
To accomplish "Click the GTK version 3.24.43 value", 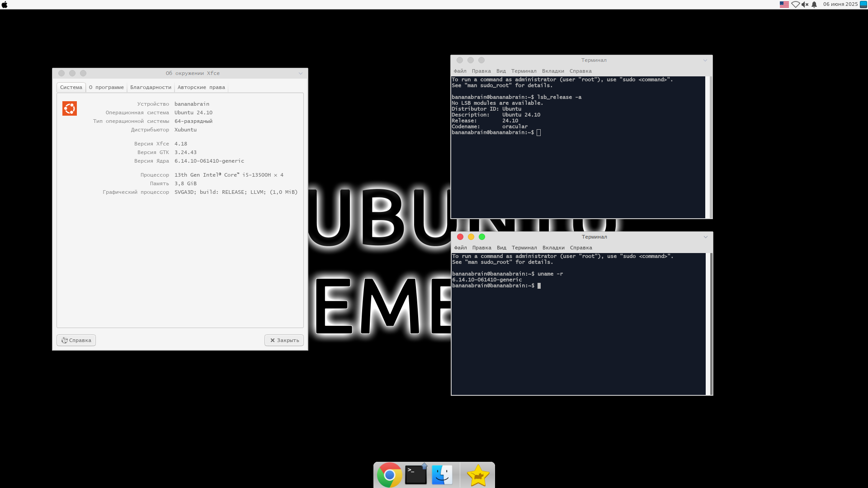I will click(185, 152).
